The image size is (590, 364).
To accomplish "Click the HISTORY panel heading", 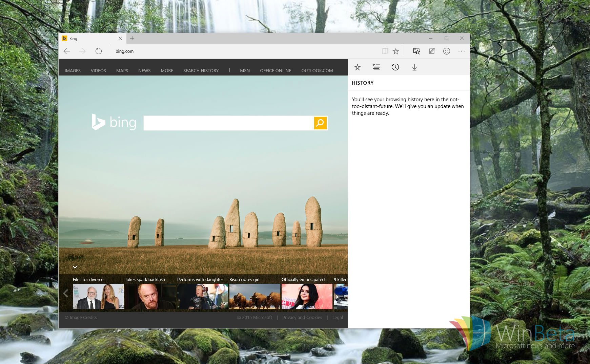I will 363,83.
